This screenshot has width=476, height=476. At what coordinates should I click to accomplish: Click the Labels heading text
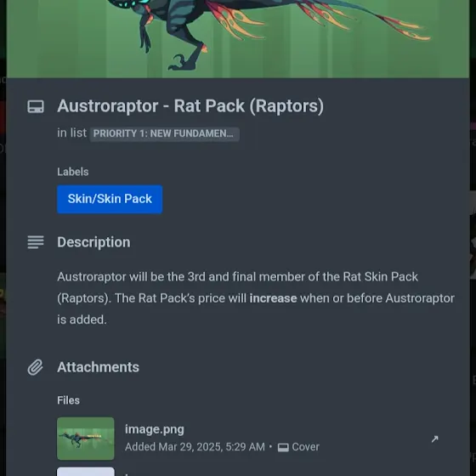point(73,172)
